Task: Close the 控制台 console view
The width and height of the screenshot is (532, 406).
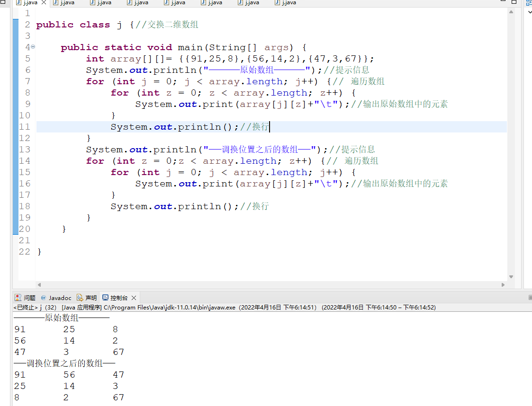Action: pos(134,298)
